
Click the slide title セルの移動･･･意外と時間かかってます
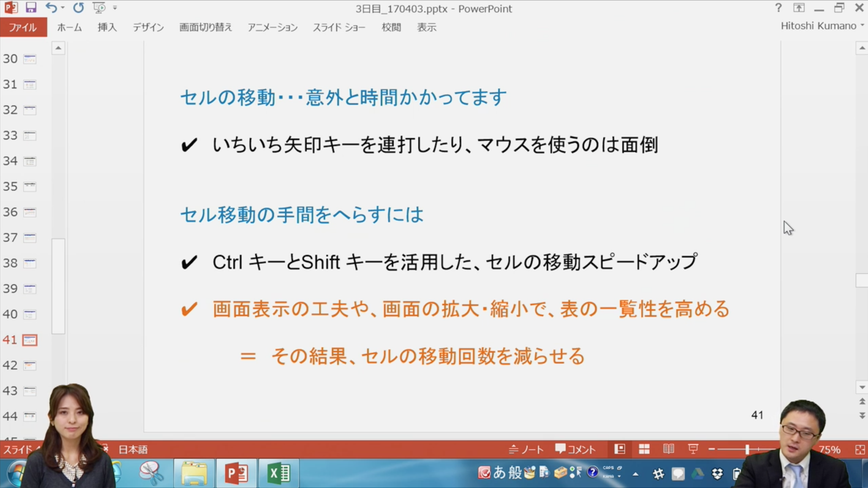pos(343,98)
